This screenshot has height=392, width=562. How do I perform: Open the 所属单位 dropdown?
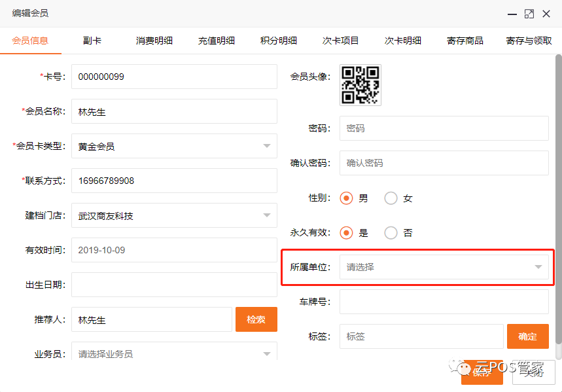444,267
